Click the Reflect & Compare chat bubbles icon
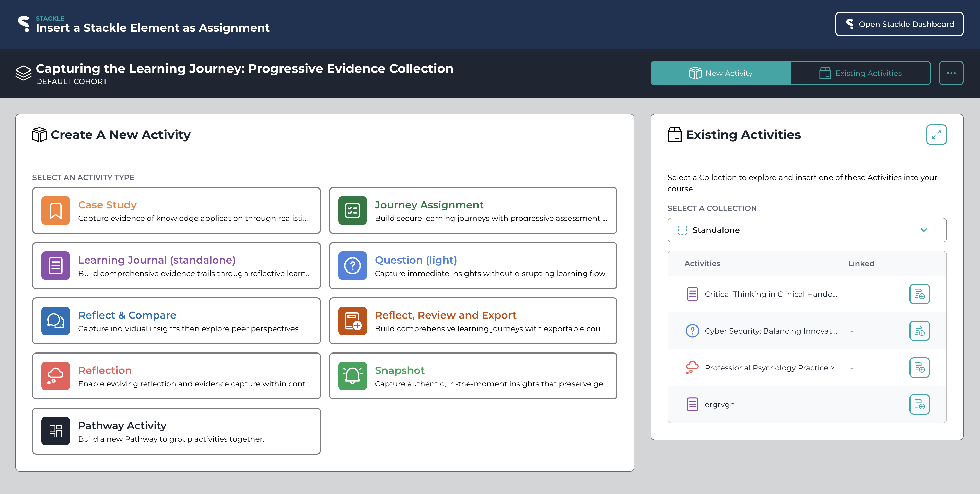 55,321
